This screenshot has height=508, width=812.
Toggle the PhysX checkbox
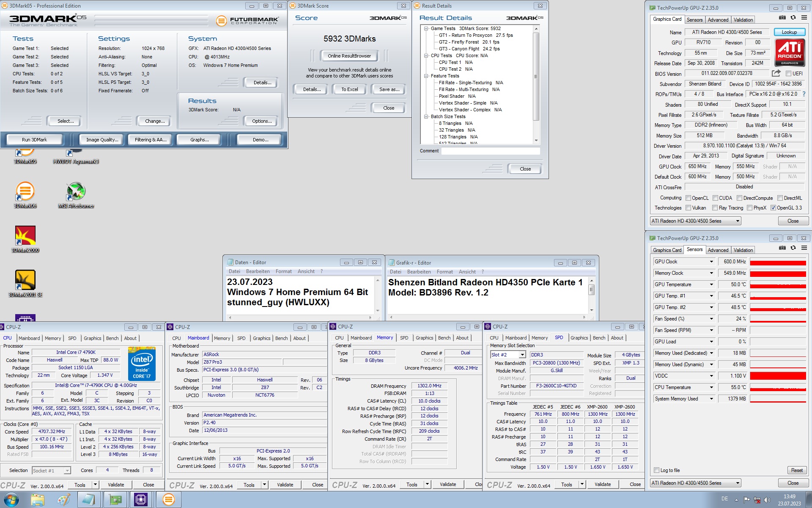pos(750,208)
